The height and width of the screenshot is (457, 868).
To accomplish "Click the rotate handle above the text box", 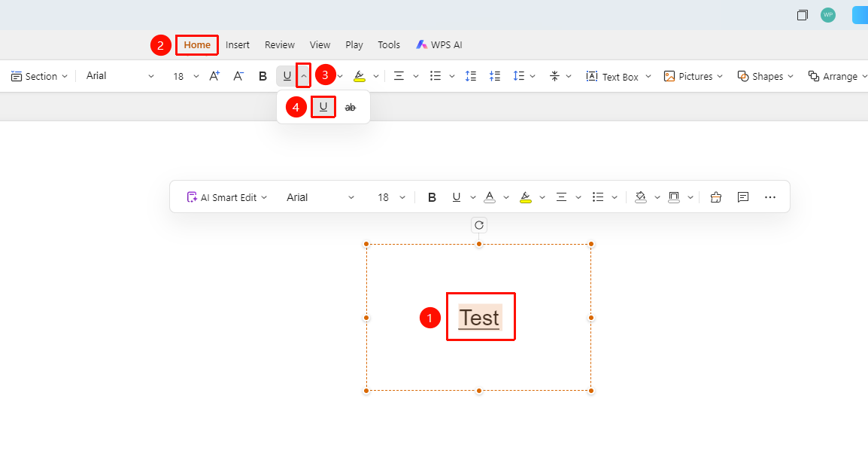I will pyautogui.click(x=479, y=225).
